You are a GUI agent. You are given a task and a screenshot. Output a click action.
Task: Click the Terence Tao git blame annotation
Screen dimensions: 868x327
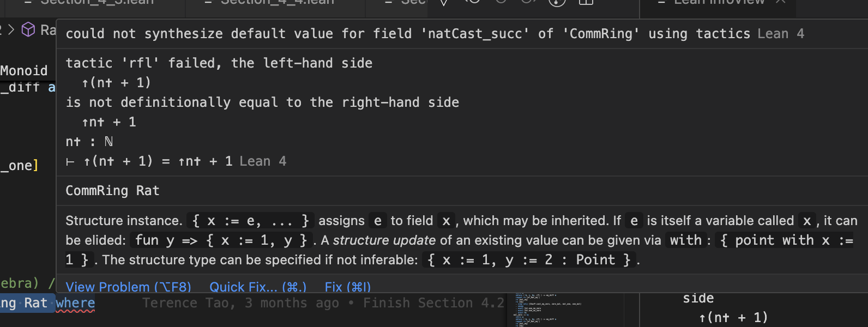point(323,304)
